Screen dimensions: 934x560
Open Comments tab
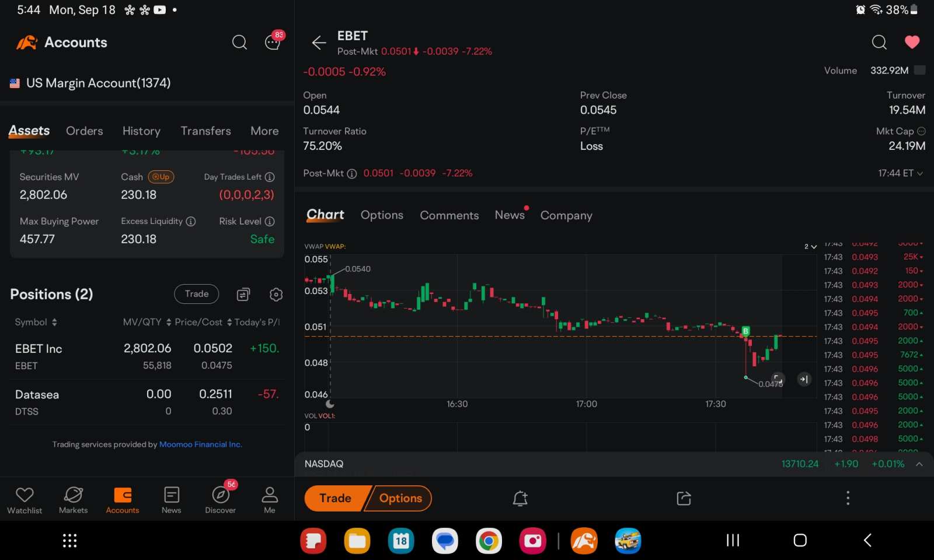point(449,215)
